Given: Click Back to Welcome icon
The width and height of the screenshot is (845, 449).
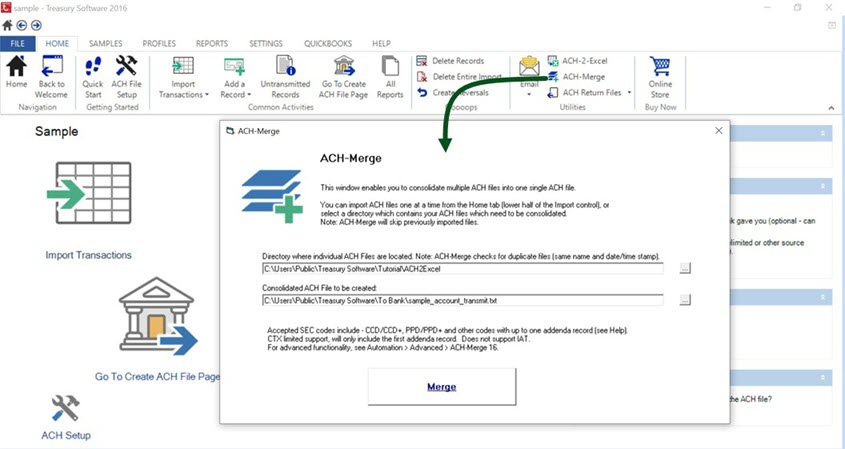Looking at the screenshot, I should (x=51, y=68).
